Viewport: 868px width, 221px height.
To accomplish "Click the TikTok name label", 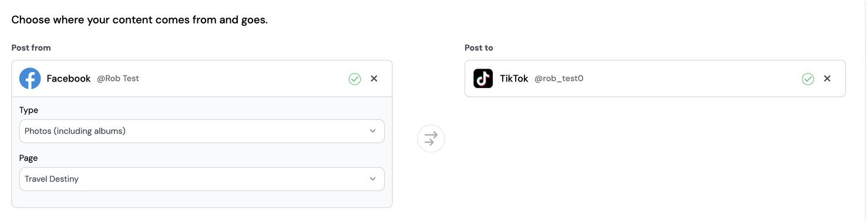I will (514, 79).
